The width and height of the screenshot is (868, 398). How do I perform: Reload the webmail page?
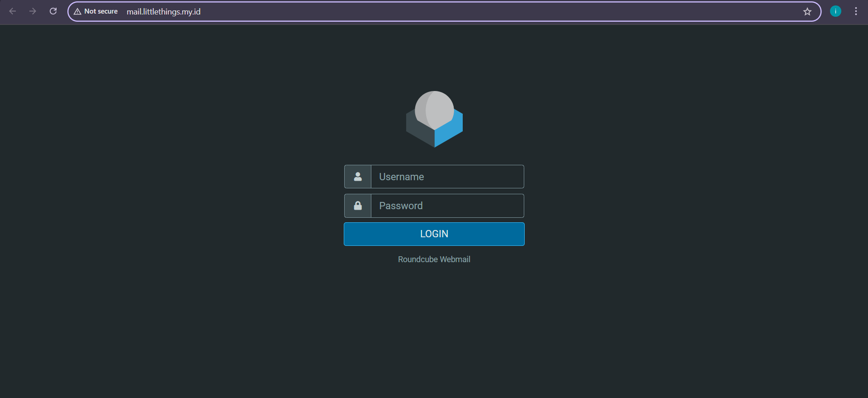53,11
